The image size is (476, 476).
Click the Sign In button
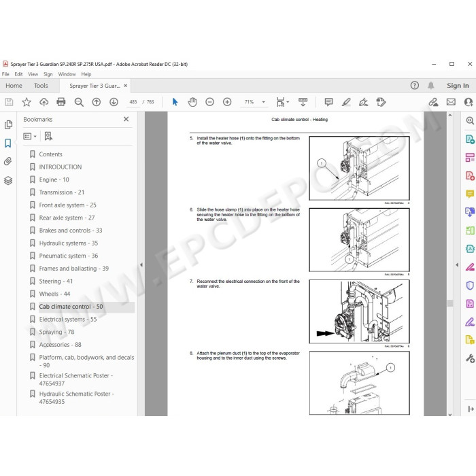coord(458,86)
